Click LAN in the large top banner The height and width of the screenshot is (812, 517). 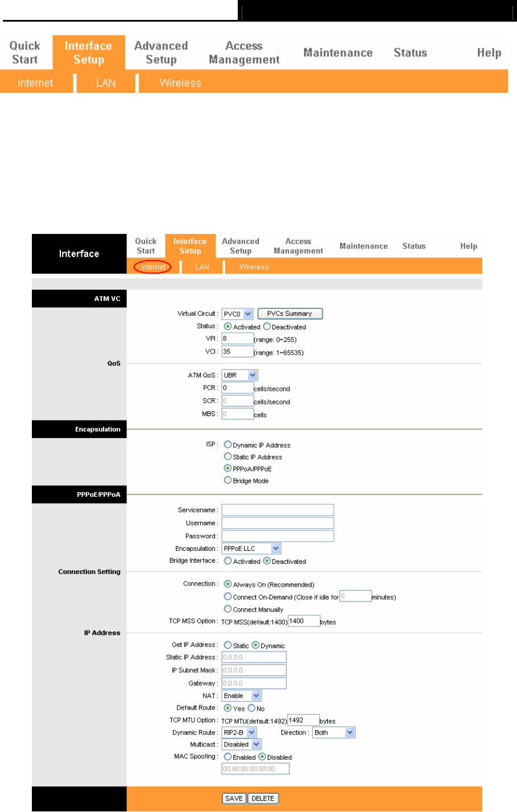[106, 83]
